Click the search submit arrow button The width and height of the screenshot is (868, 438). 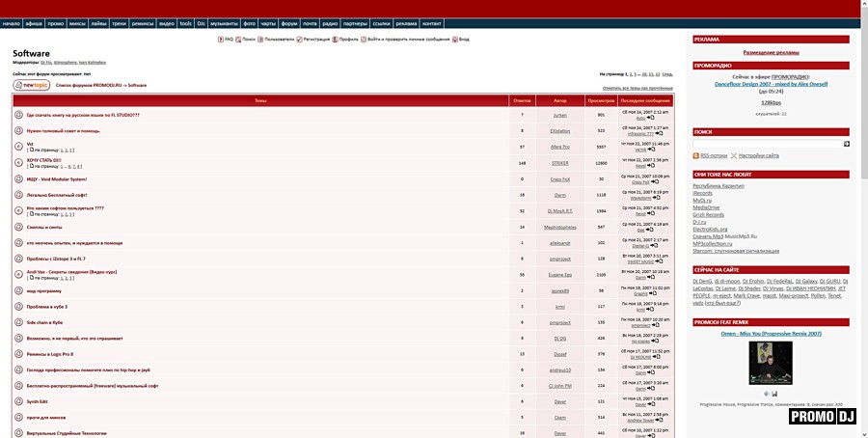click(847, 144)
